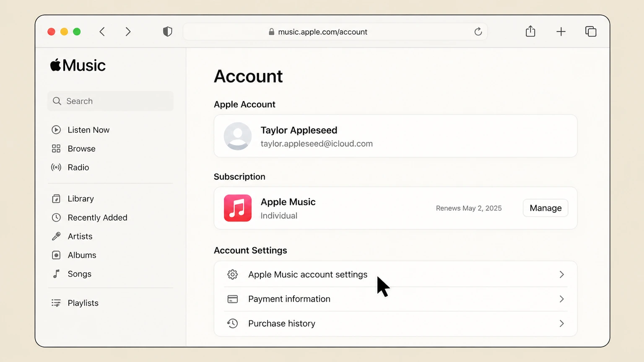
Task: Focus the Search input field
Action: click(110, 101)
